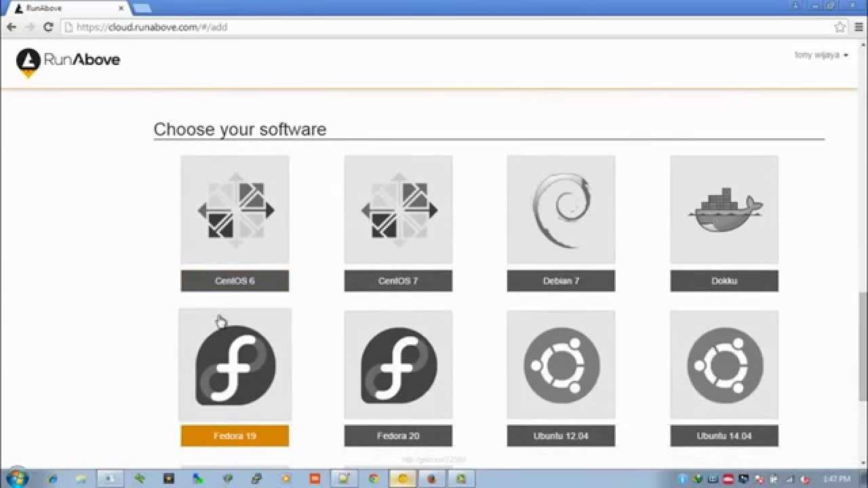The image size is (868, 488).
Task: Reload the current page
Action: point(48,27)
